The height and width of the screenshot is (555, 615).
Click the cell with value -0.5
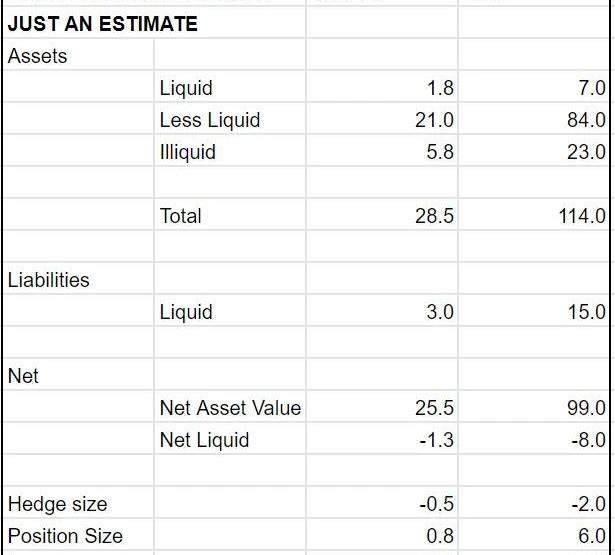(436, 504)
